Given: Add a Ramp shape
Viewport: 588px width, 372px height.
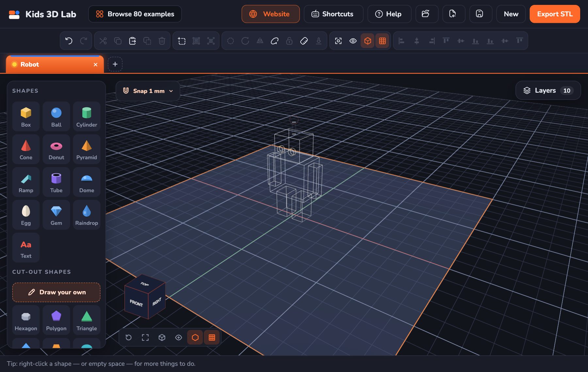Looking at the screenshot, I should click(x=26, y=182).
